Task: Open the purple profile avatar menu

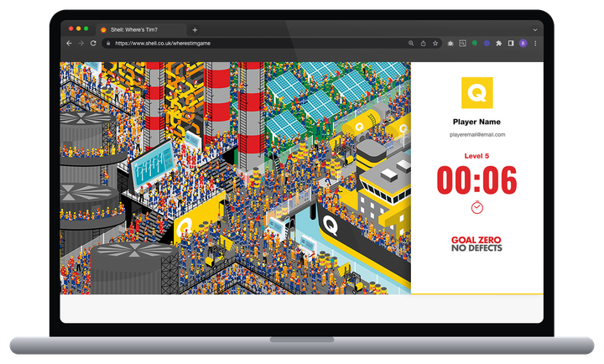Action: (523, 44)
